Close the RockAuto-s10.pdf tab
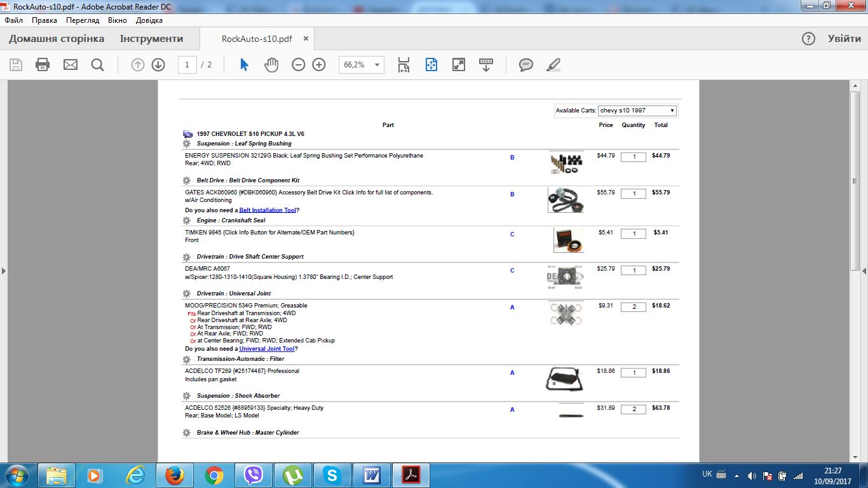The height and width of the screenshot is (488, 868). (306, 39)
